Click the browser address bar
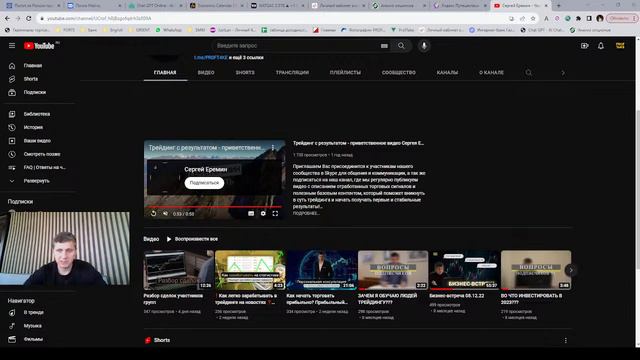Screen dimensions: 640x360 coord(273,18)
